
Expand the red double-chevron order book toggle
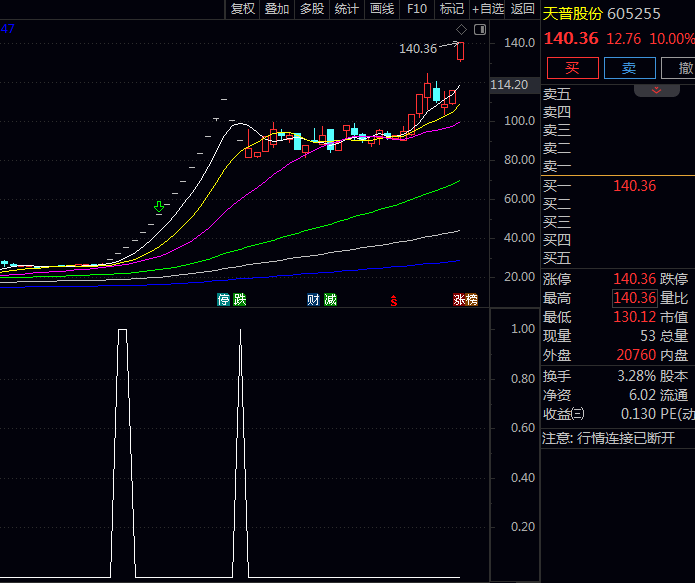657,91
